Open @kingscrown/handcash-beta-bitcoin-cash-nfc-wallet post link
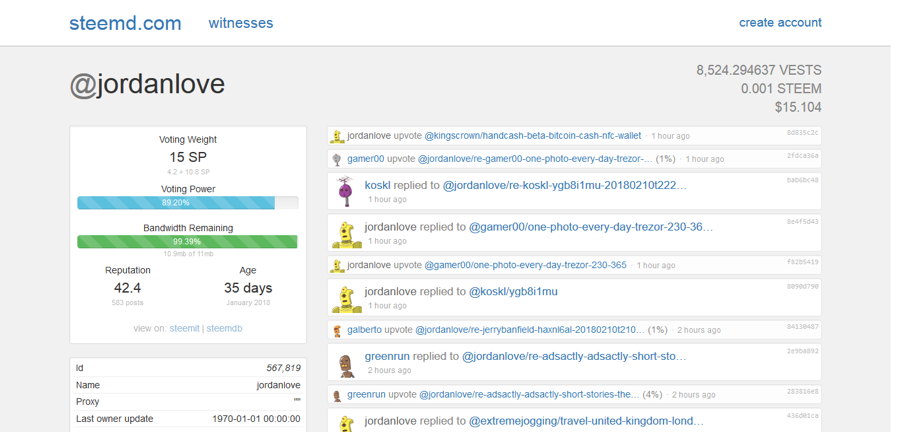This screenshot has width=902, height=432. click(533, 136)
